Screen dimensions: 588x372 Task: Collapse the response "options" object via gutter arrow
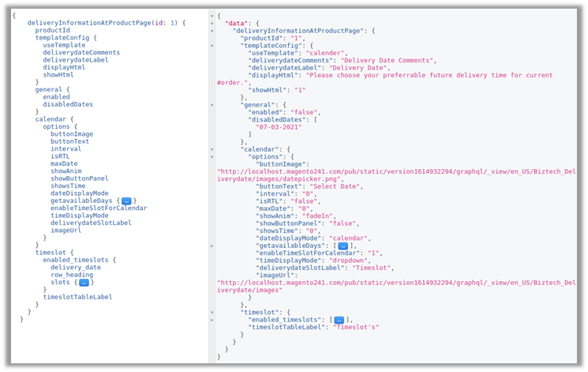pos(212,156)
